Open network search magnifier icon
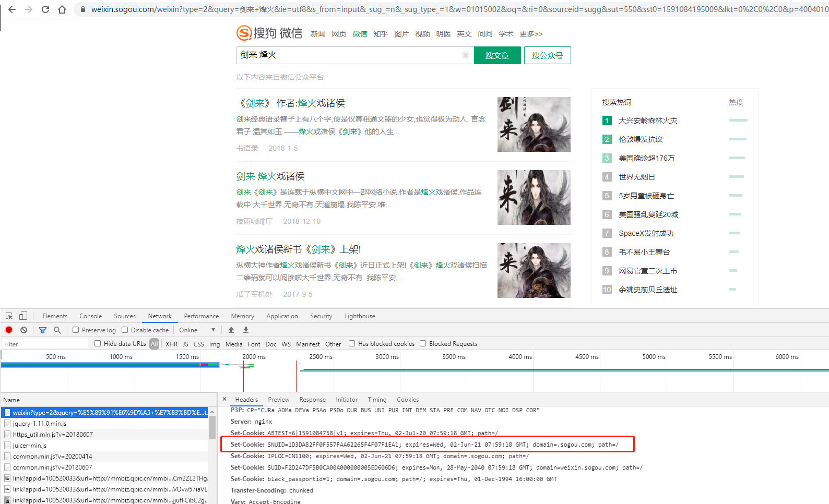Viewport: 829px width, 504px height. pos(57,330)
